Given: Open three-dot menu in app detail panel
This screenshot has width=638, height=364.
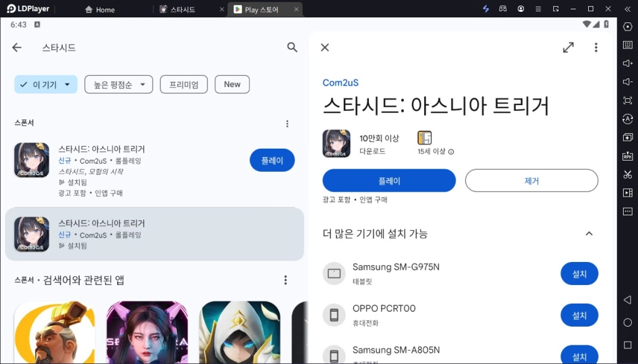Looking at the screenshot, I should [x=596, y=47].
